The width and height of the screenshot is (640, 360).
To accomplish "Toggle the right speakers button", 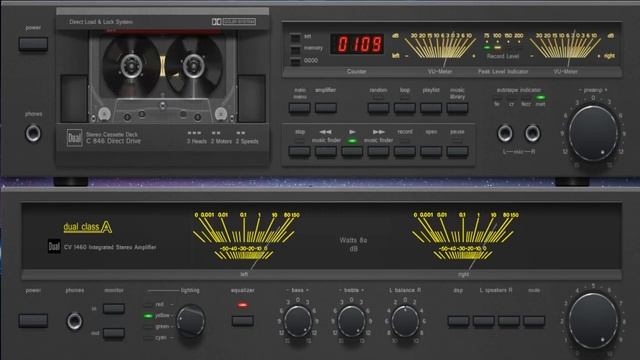I will click(x=509, y=321).
